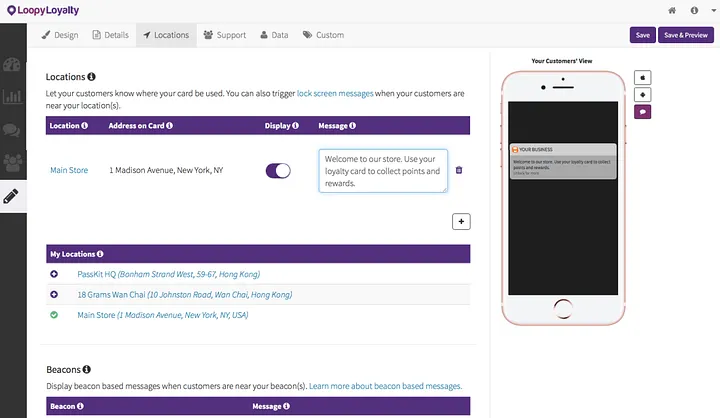
Task: Select the Locations tab
Action: (x=166, y=35)
